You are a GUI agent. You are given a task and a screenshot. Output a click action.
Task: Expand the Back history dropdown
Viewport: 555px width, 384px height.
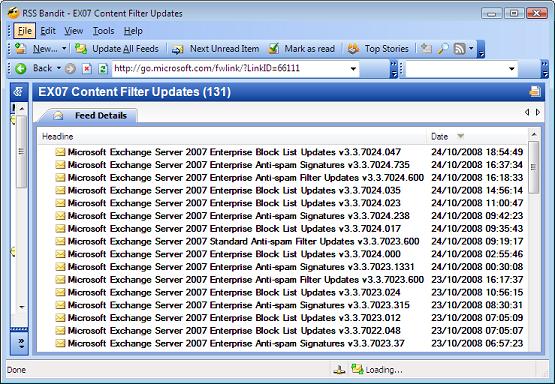(x=59, y=68)
